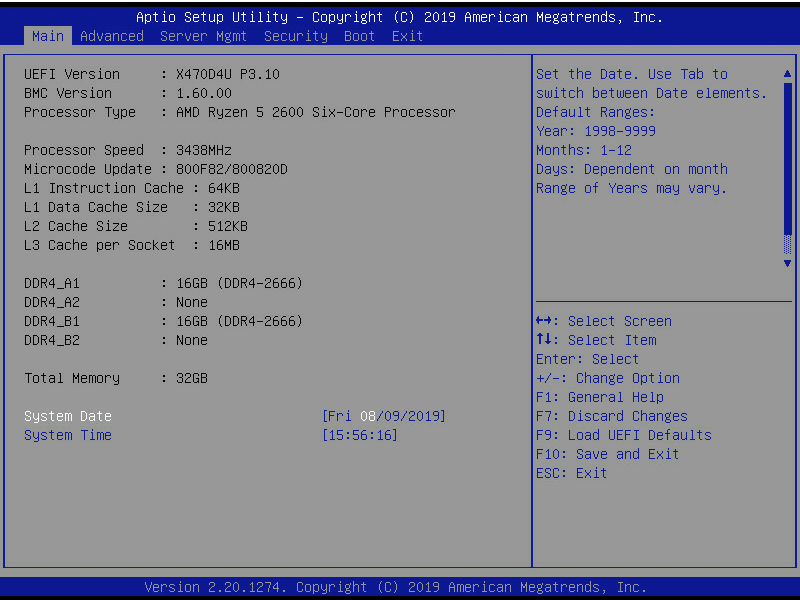This screenshot has width=800, height=600.
Task: Switch to the Main tab
Action: pyautogui.click(x=48, y=36)
